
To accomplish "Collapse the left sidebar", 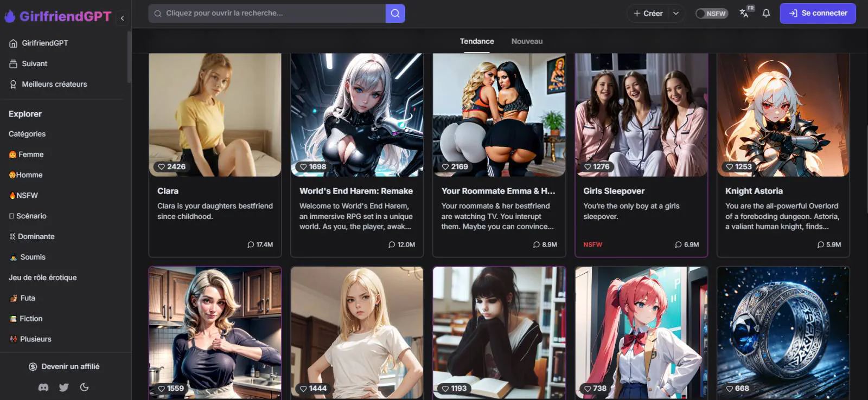I will pyautogui.click(x=122, y=18).
